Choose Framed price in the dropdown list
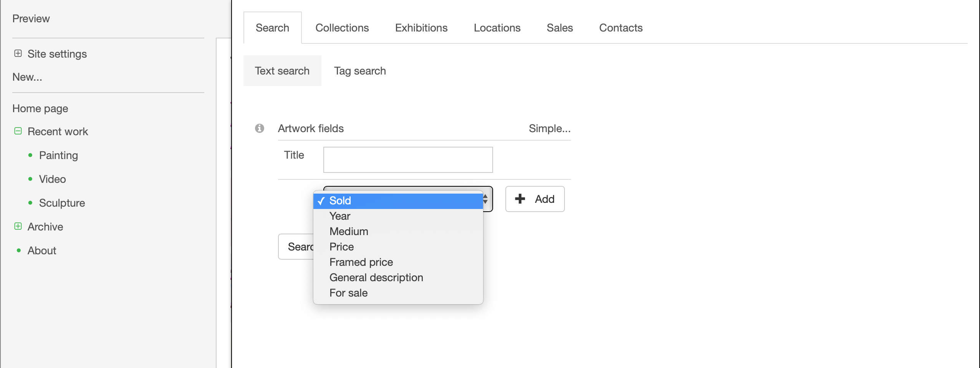The height and width of the screenshot is (368, 980). pyautogui.click(x=398, y=262)
